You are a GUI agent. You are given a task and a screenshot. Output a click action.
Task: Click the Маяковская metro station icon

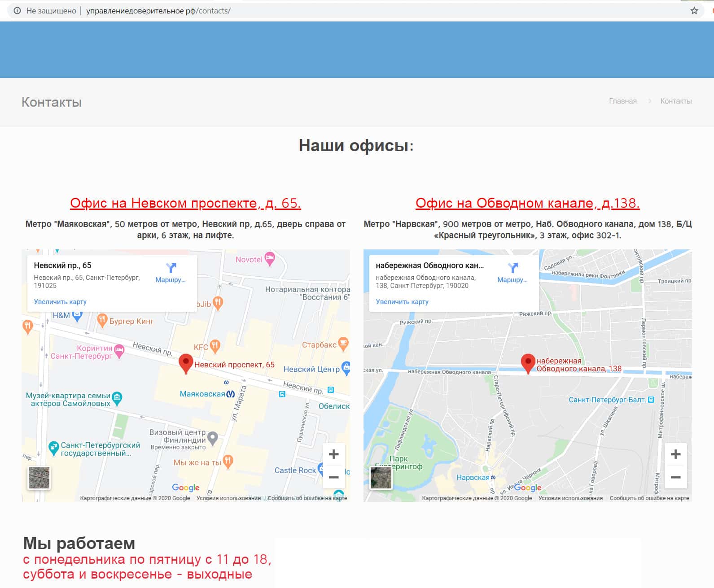[231, 394]
